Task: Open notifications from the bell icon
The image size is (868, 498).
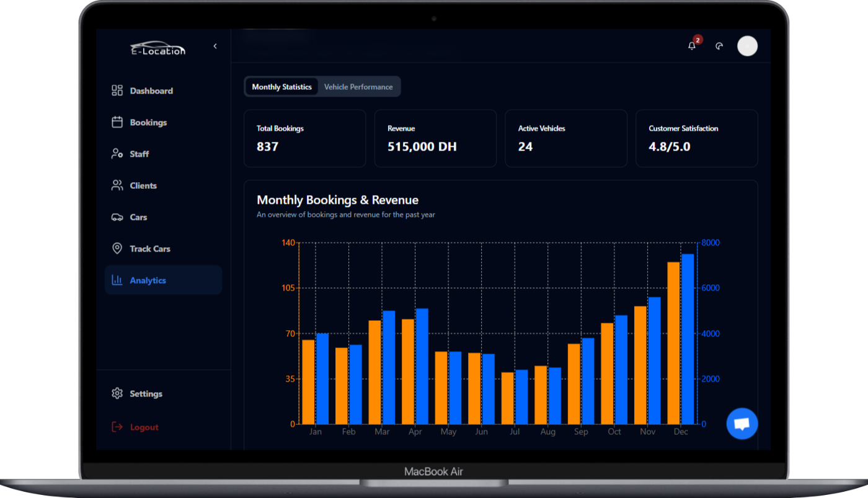Action: point(691,45)
